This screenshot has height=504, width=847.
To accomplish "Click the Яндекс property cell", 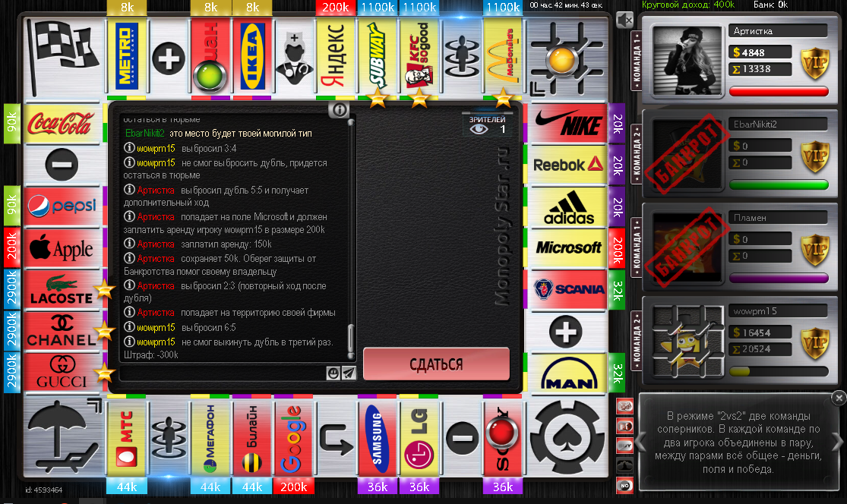I will pyautogui.click(x=336, y=58).
